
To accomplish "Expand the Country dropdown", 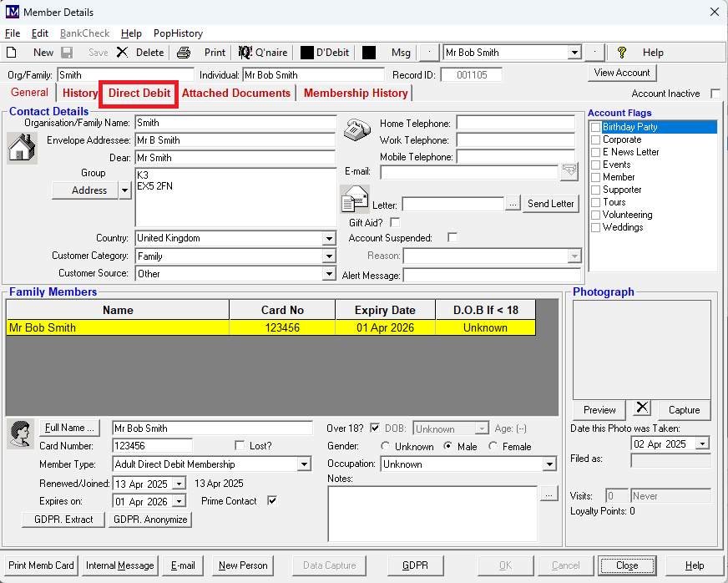I will (329, 239).
